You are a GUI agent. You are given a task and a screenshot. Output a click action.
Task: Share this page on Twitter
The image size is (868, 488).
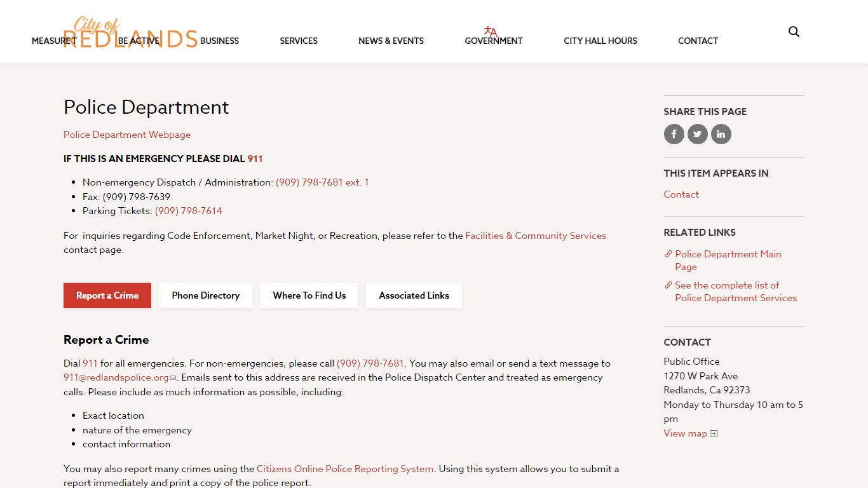pos(698,134)
